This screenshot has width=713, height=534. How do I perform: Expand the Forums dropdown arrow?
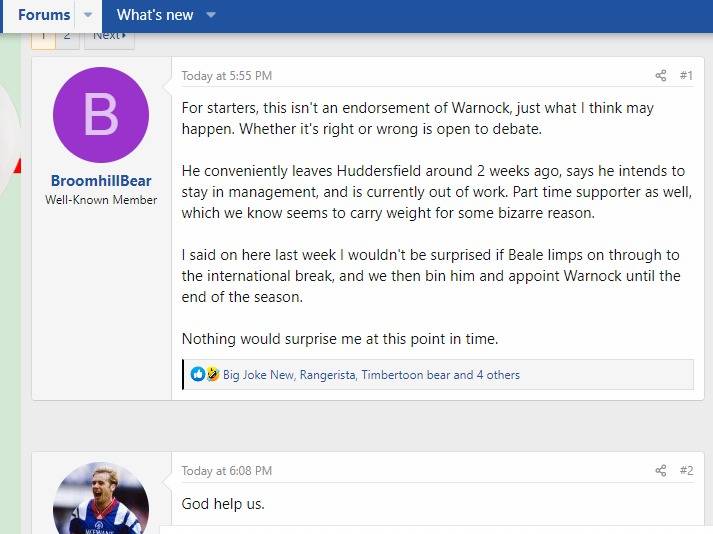coord(87,15)
